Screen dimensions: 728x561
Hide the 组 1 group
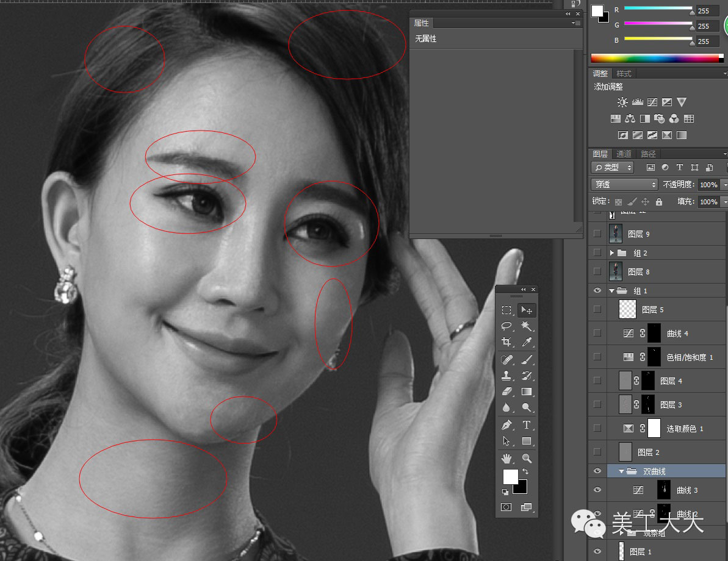(x=597, y=290)
